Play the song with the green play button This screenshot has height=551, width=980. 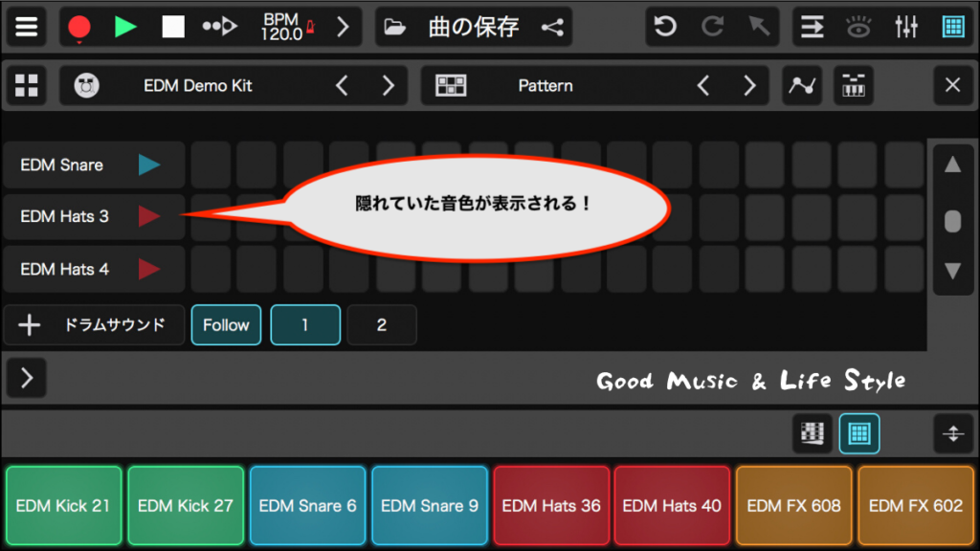pyautogui.click(x=125, y=27)
